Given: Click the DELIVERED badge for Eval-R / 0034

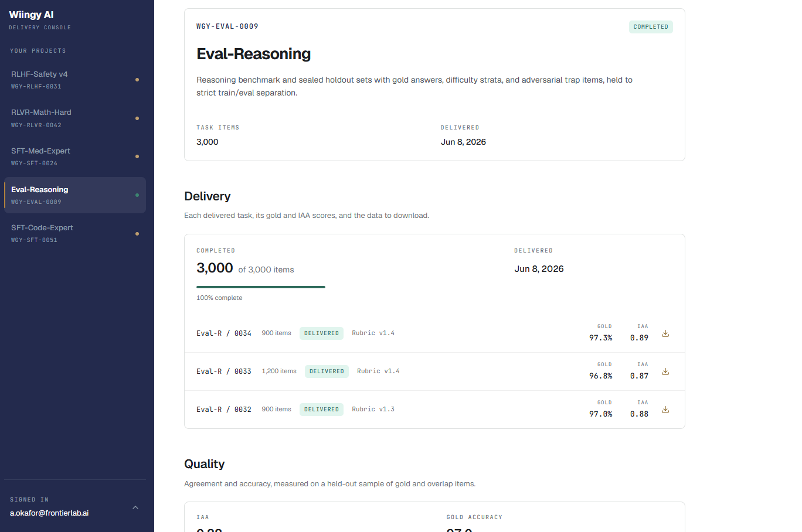Looking at the screenshot, I should point(321,333).
